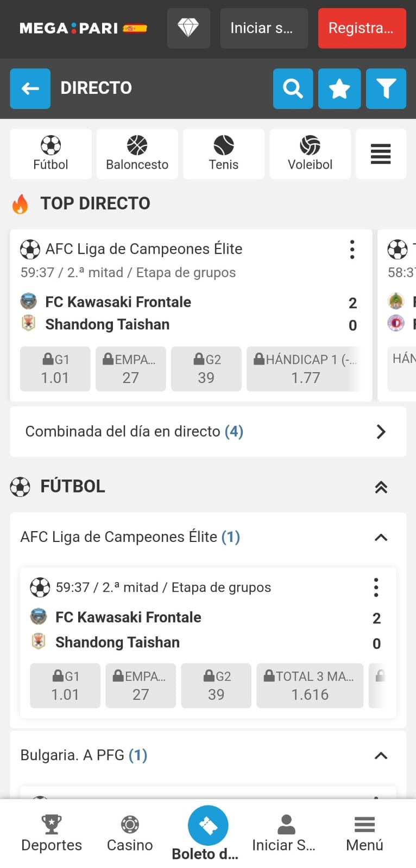Open more sports hamburger list icon
The image size is (416, 868).
(381, 154)
